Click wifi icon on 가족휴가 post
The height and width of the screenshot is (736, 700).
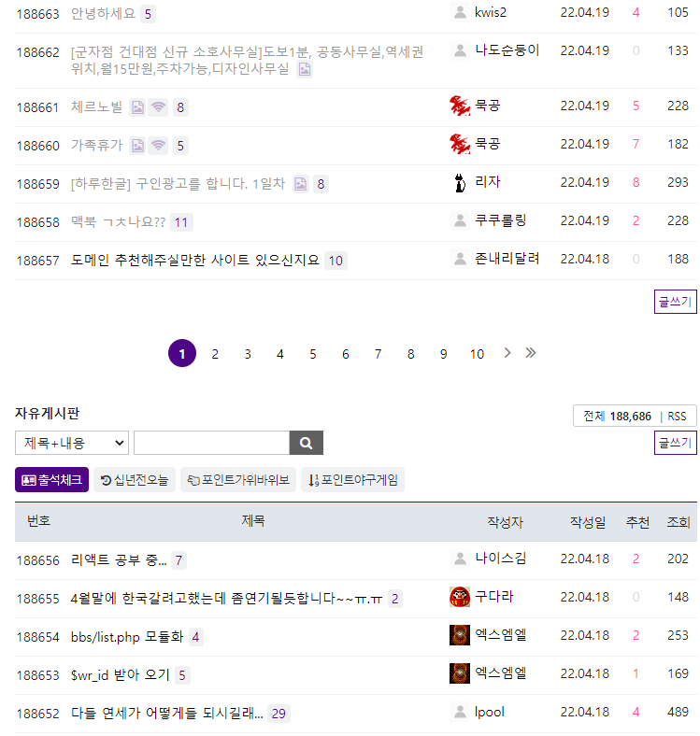(159, 146)
